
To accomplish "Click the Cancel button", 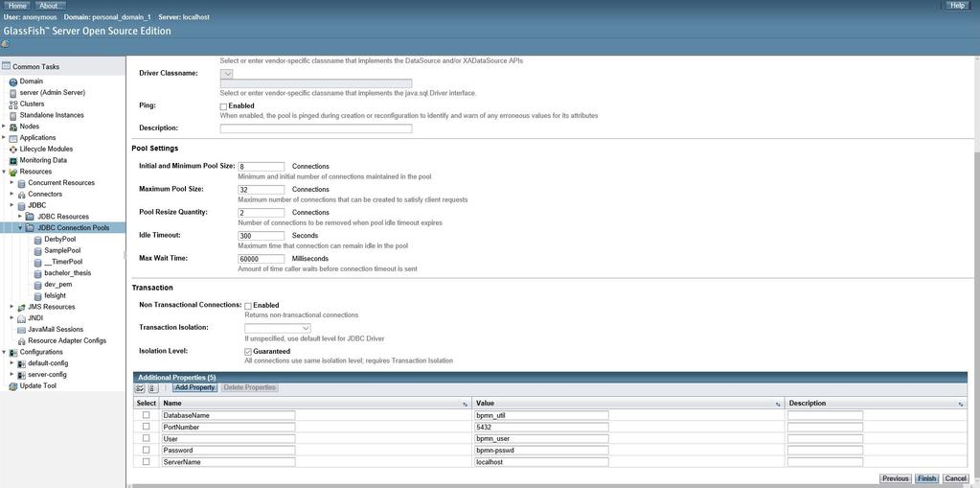I will [x=956, y=478].
